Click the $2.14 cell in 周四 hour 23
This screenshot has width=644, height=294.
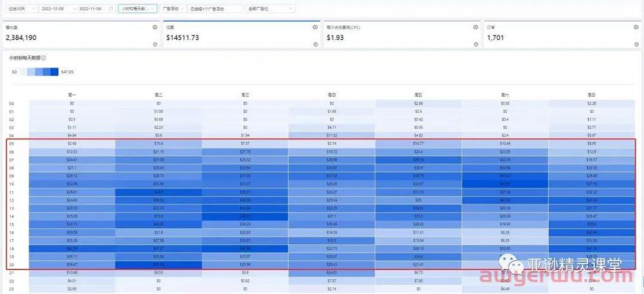click(x=332, y=289)
